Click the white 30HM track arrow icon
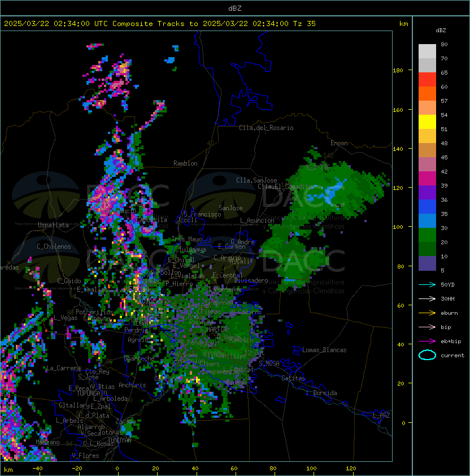 click(x=427, y=298)
